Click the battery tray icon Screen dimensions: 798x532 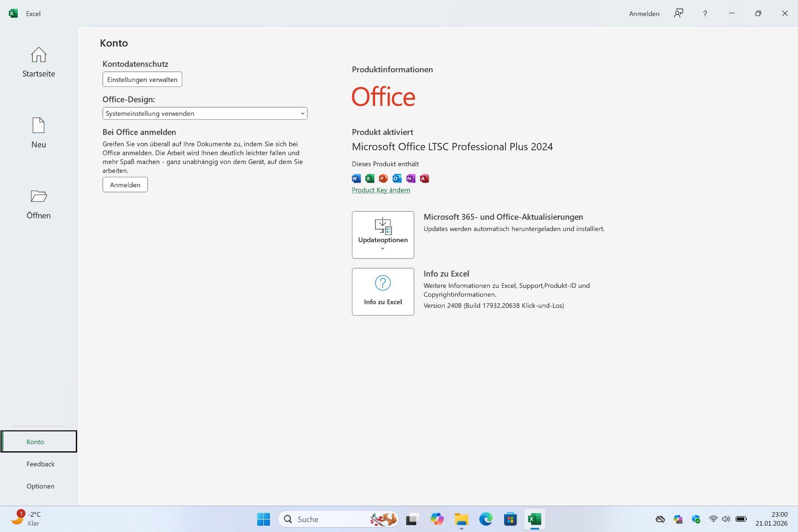pyautogui.click(x=741, y=519)
